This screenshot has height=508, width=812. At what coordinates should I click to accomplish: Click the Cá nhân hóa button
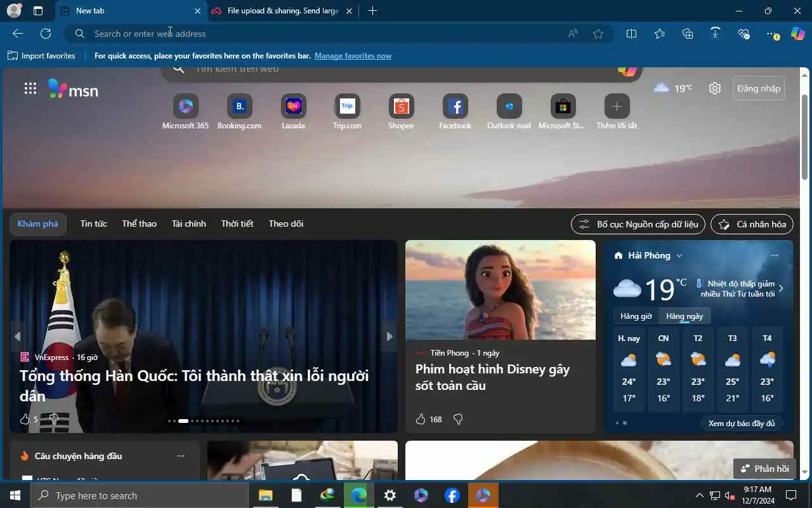(x=752, y=224)
